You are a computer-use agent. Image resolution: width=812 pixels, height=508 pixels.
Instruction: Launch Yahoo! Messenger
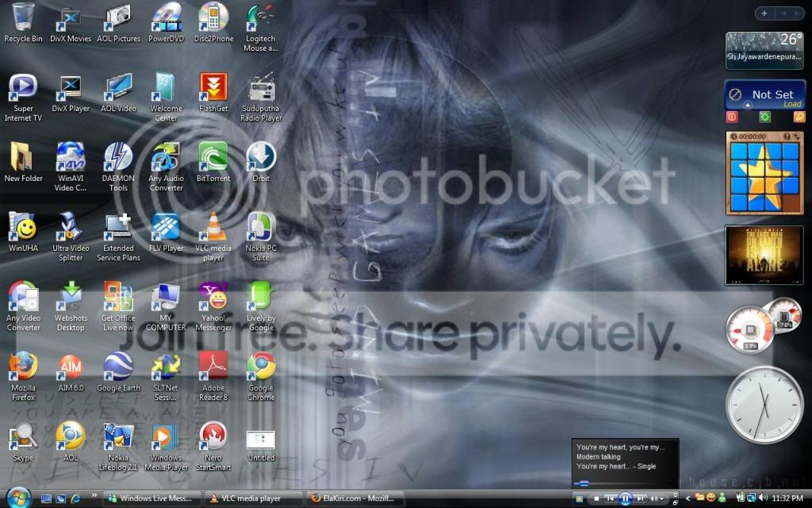pyautogui.click(x=213, y=306)
